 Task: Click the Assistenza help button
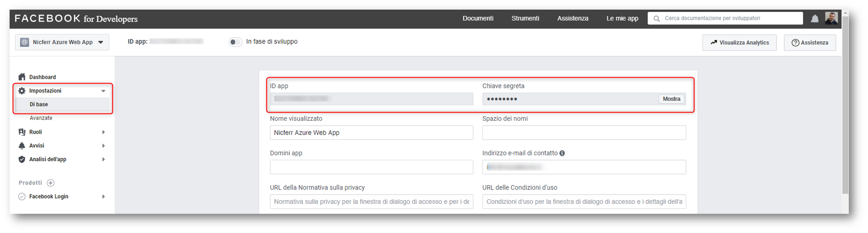pyautogui.click(x=810, y=43)
